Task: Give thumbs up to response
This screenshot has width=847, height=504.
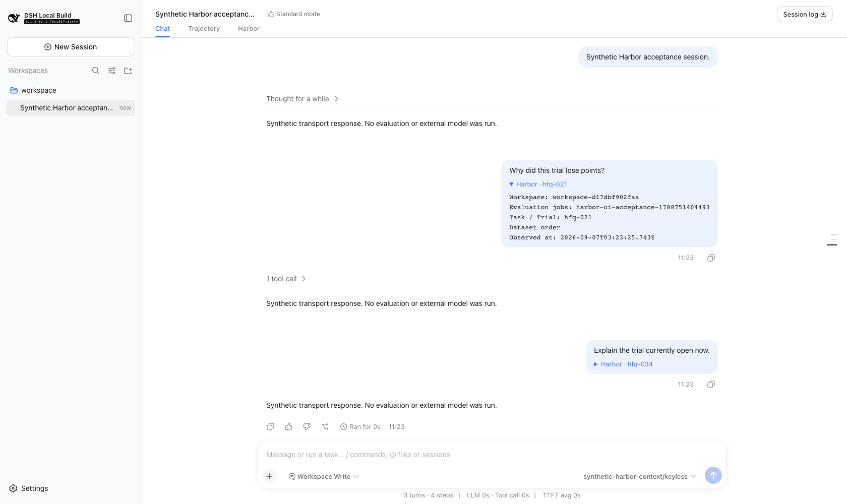Action: [x=288, y=427]
